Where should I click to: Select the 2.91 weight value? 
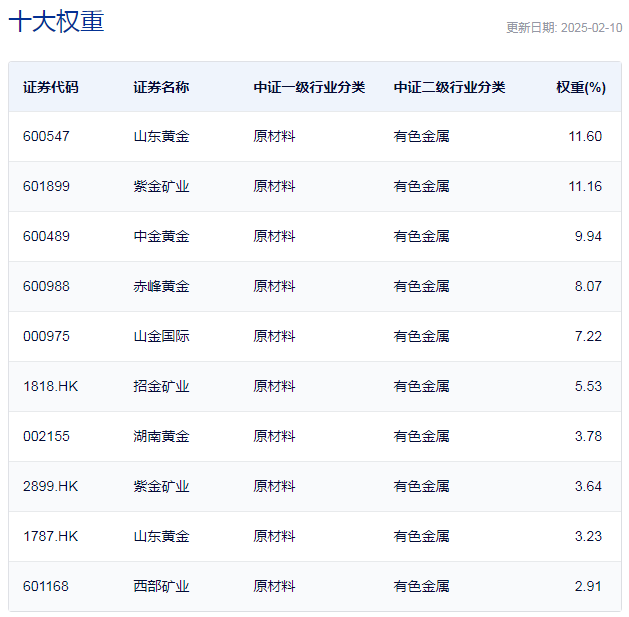[588, 586]
